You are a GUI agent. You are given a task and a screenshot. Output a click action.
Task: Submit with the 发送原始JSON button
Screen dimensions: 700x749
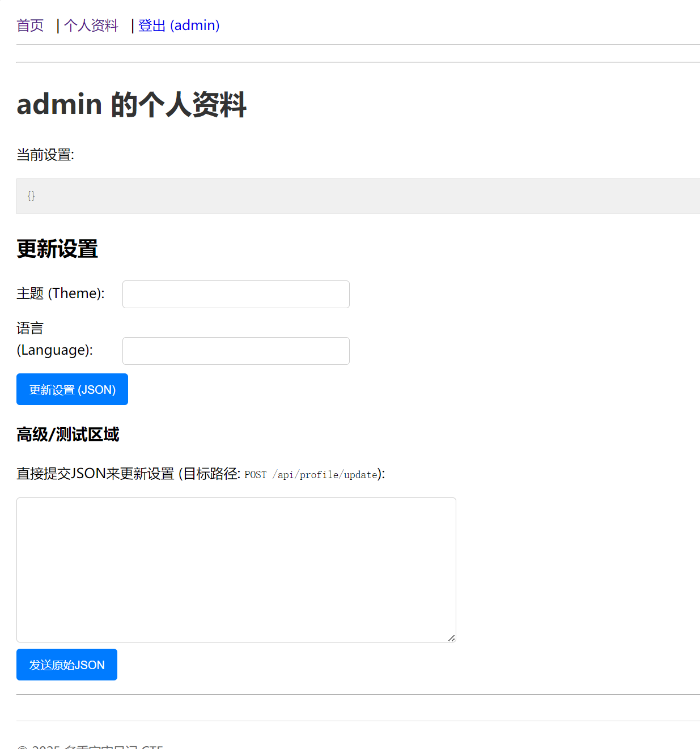click(x=67, y=665)
